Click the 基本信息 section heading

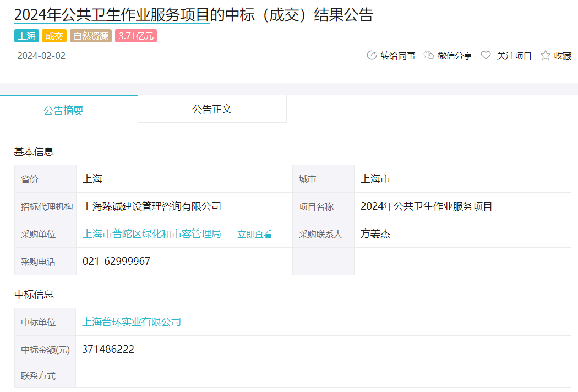click(34, 151)
